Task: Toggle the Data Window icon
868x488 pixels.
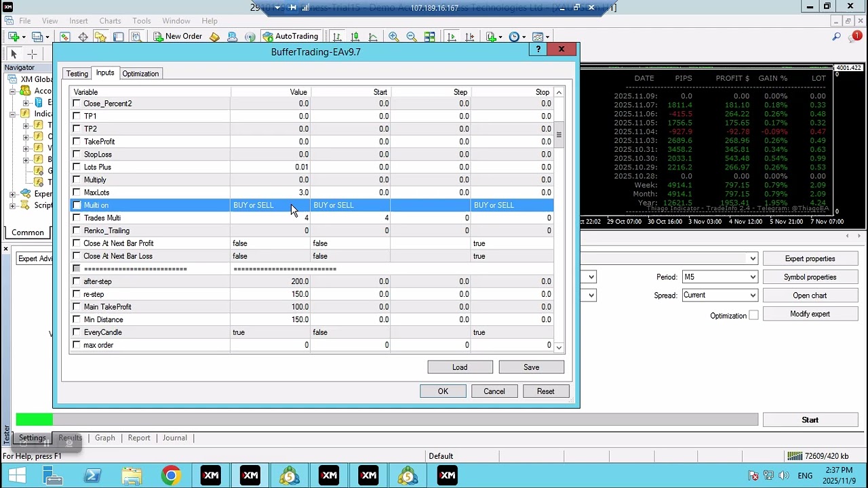Action: [83, 37]
